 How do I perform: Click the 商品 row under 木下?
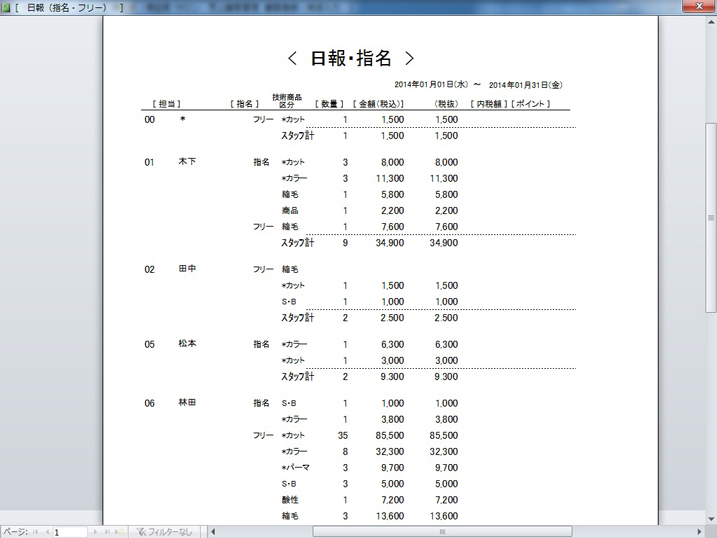point(290,211)
